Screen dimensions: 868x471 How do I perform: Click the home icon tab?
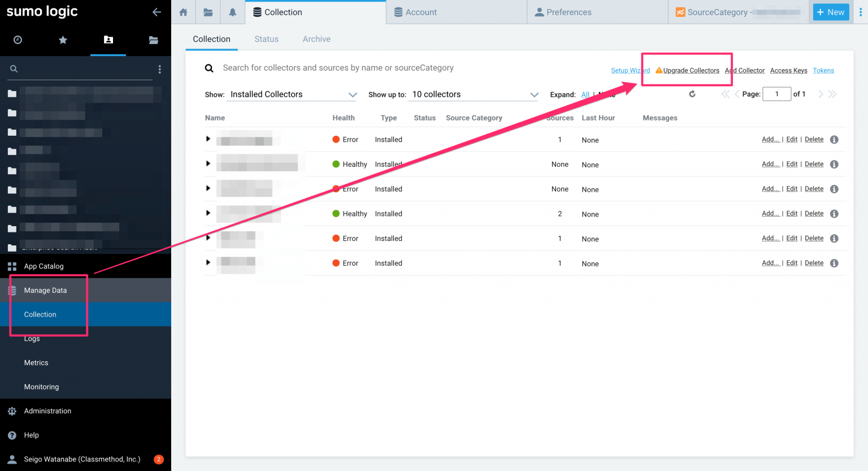[183, 12]
